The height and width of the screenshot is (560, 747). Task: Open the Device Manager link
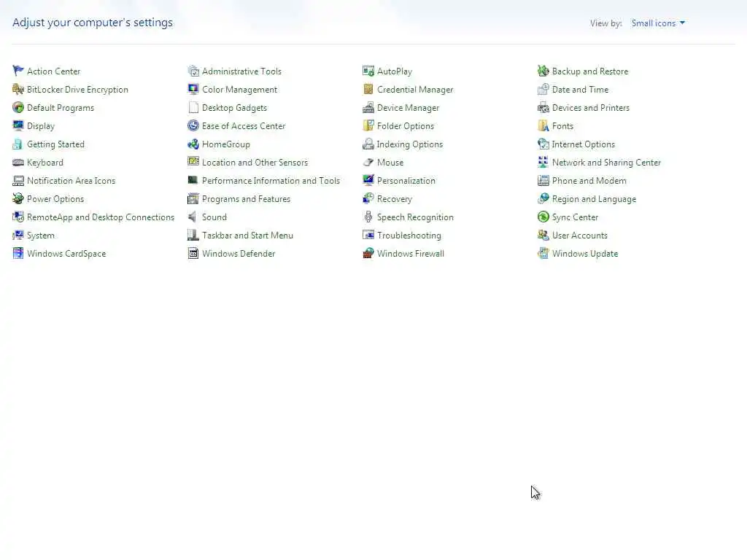pos(409,108)
